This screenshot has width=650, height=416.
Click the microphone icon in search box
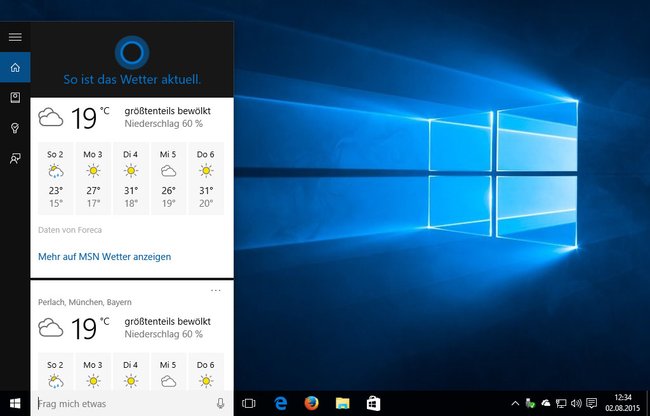pyautogui.click(x=221, y=403)
